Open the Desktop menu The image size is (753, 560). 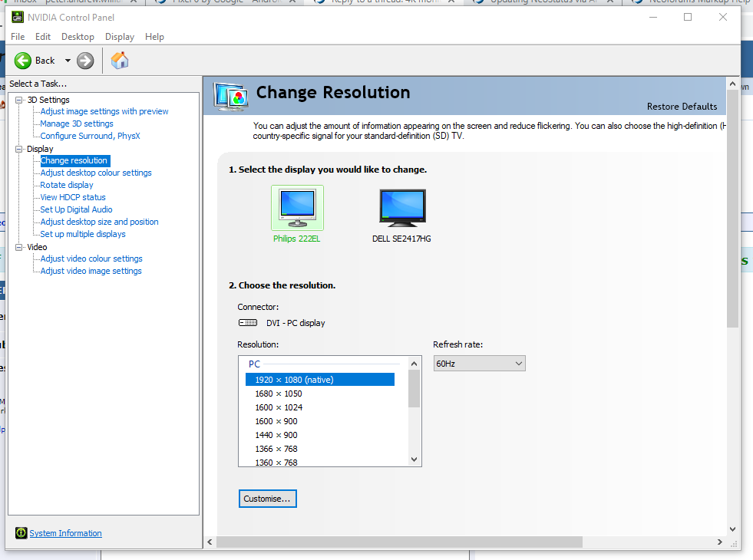77,36
